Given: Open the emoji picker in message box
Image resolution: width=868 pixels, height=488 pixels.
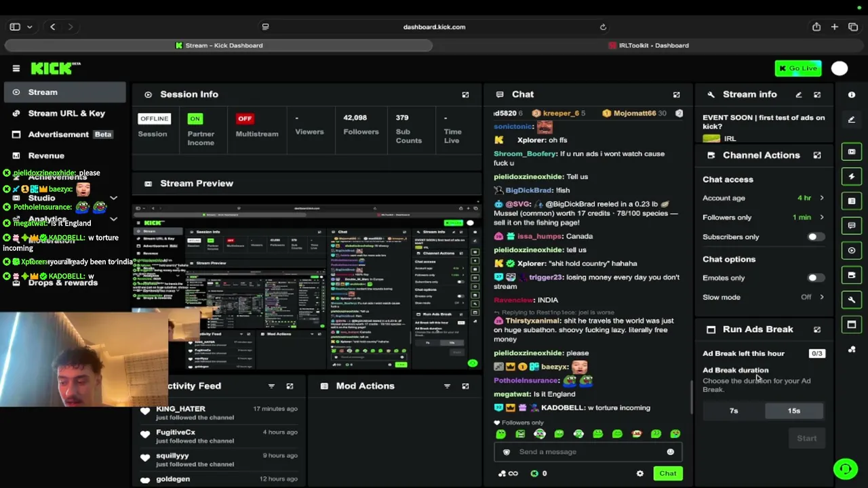Looking at the screenshot, I should (x=670, y=452).
